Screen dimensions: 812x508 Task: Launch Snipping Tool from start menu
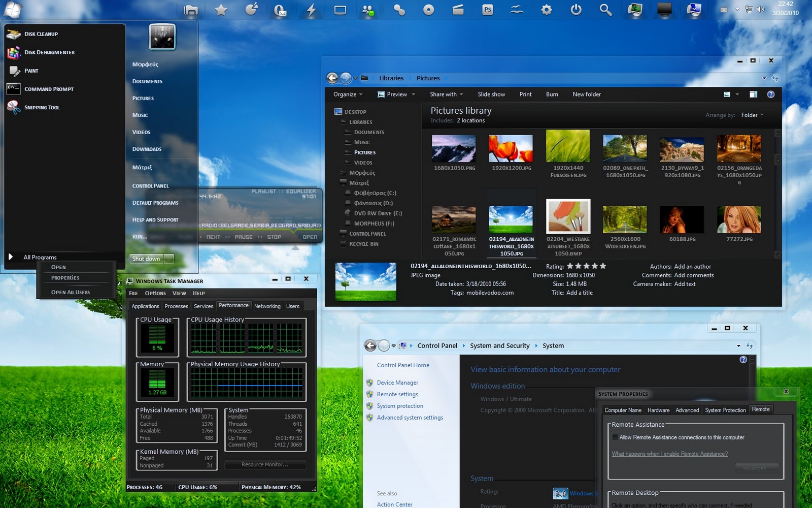click(x=42, y=107)
